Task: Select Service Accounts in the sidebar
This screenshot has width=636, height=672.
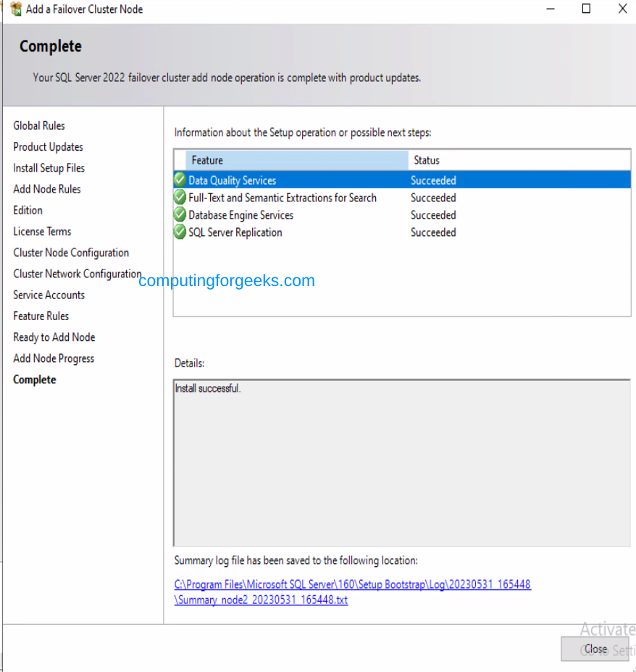Action: point(49,295)
